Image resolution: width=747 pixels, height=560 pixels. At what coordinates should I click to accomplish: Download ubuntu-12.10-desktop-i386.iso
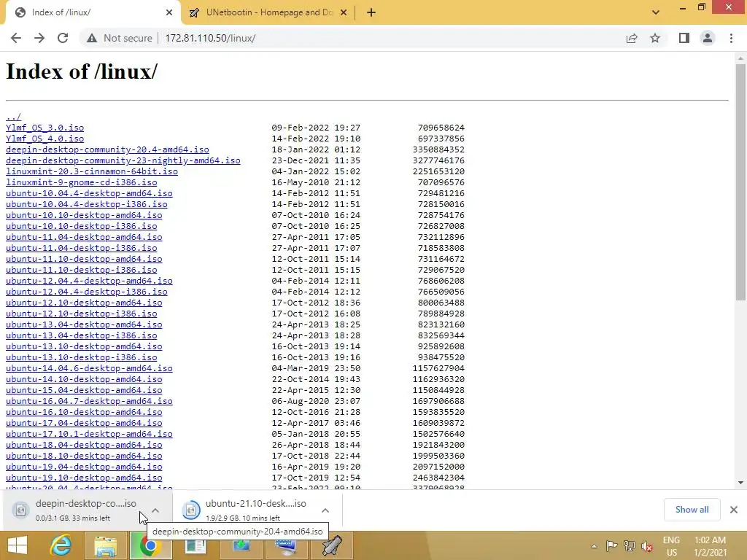pos(82,314)
